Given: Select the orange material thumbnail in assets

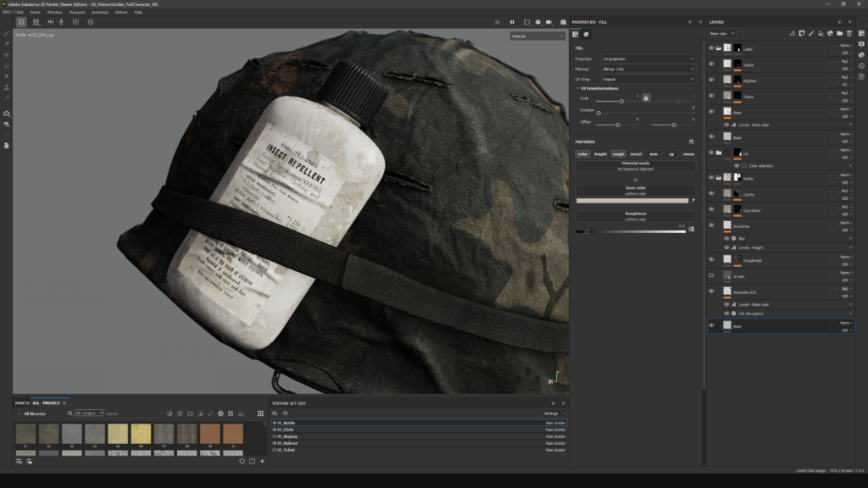Looking at the screenshot, I should pos(210,434).
